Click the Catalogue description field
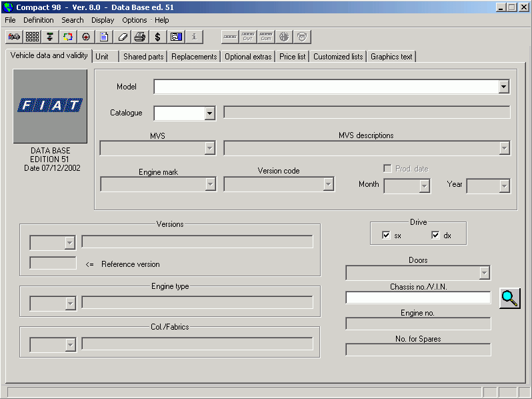Viewport: 532px width, 399px height. (x=367, y=112)
